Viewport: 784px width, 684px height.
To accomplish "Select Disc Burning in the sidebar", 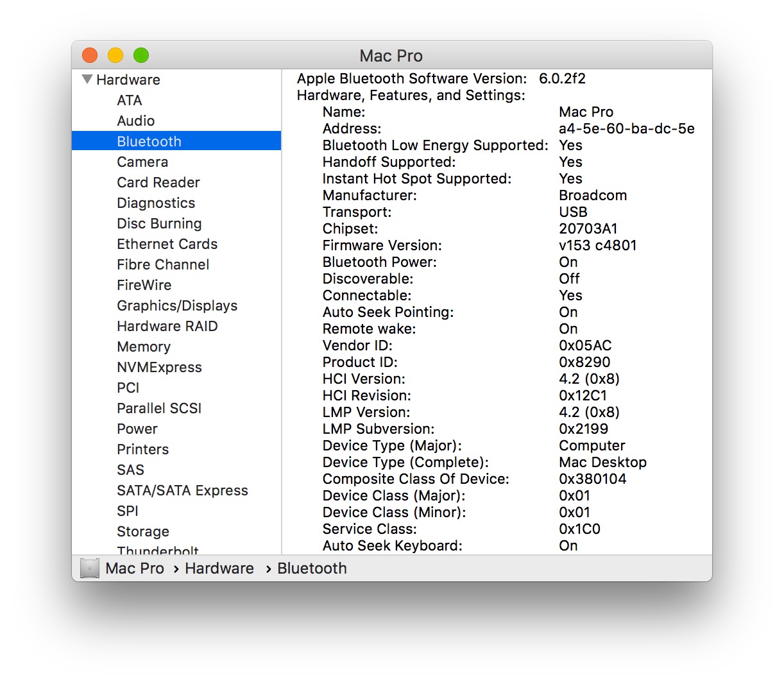I will tap(159, 223).
